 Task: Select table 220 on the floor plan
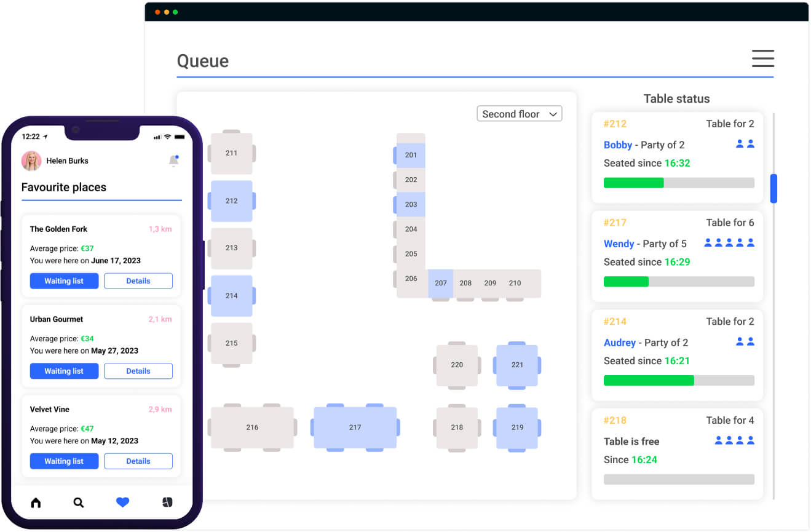457,365
